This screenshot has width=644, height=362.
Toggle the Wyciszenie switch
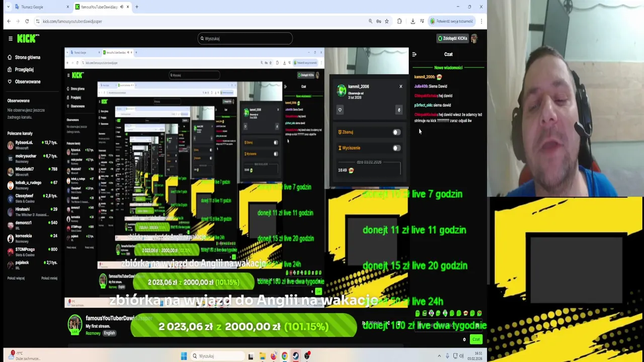[396, 148]
